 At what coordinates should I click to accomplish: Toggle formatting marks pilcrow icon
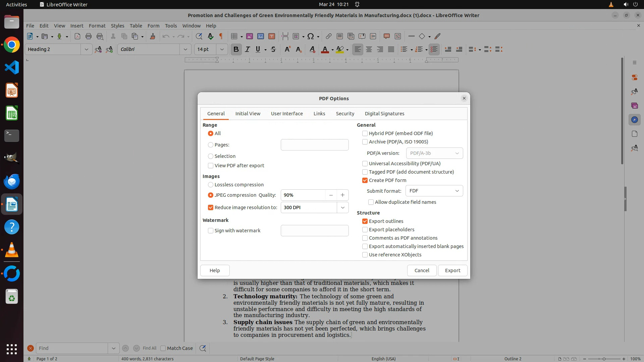tap(221, 36)
